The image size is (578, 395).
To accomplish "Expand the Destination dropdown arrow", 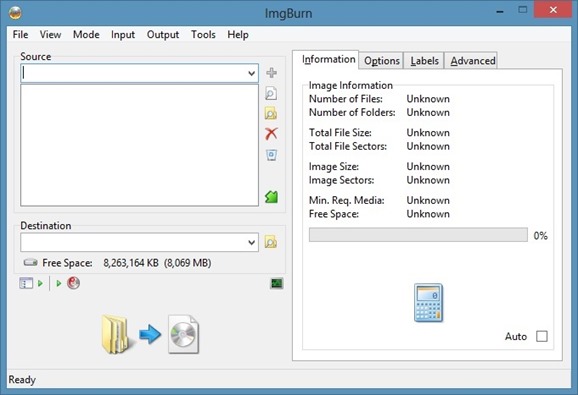I will [251, 242].
